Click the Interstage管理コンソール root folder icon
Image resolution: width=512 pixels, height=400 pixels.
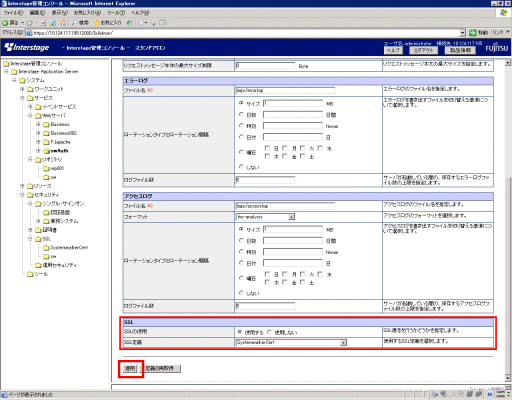pos(6,63)
